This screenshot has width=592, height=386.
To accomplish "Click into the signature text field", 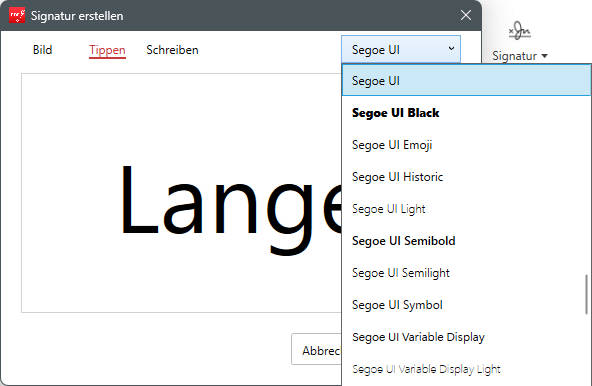I will tap(181, 193).
